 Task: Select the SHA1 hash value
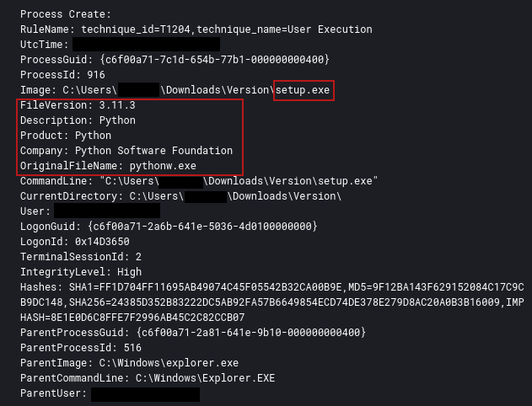coord(205,287)
